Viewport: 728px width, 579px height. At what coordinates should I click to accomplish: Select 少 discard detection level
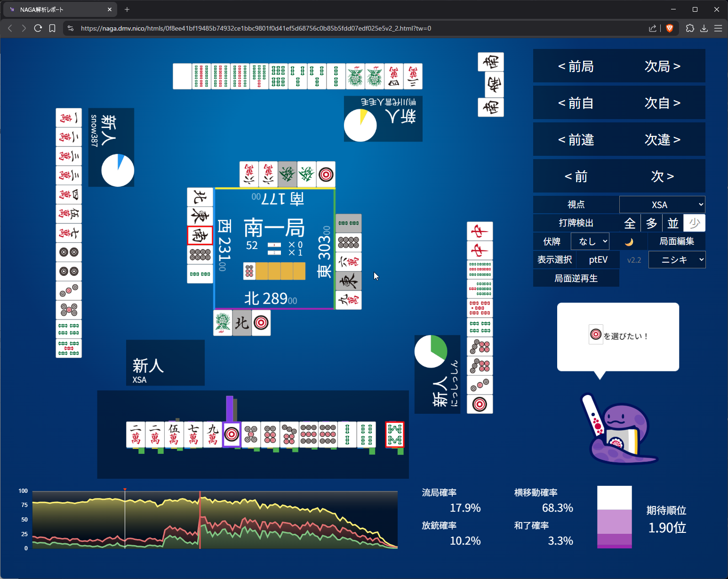694,223
